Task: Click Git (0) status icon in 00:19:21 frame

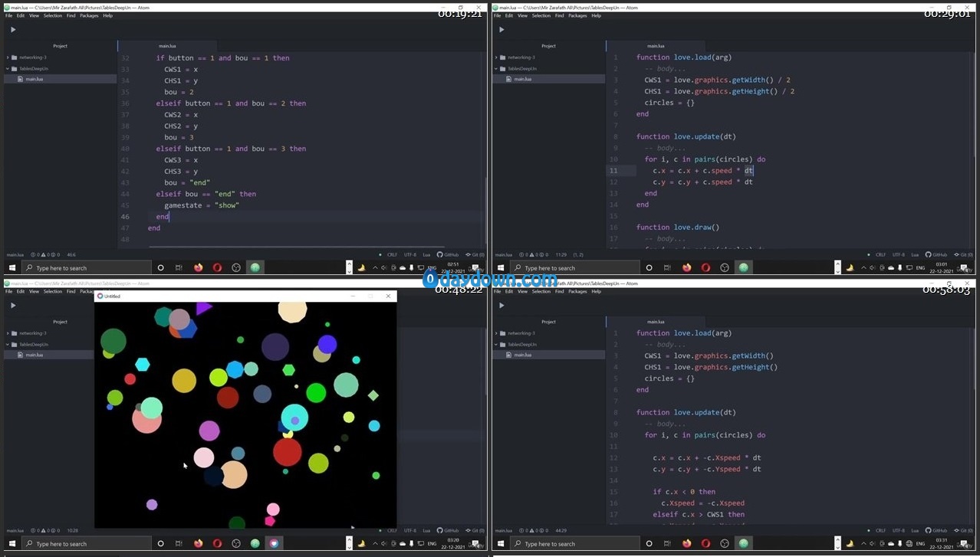Action: (474, 254)
